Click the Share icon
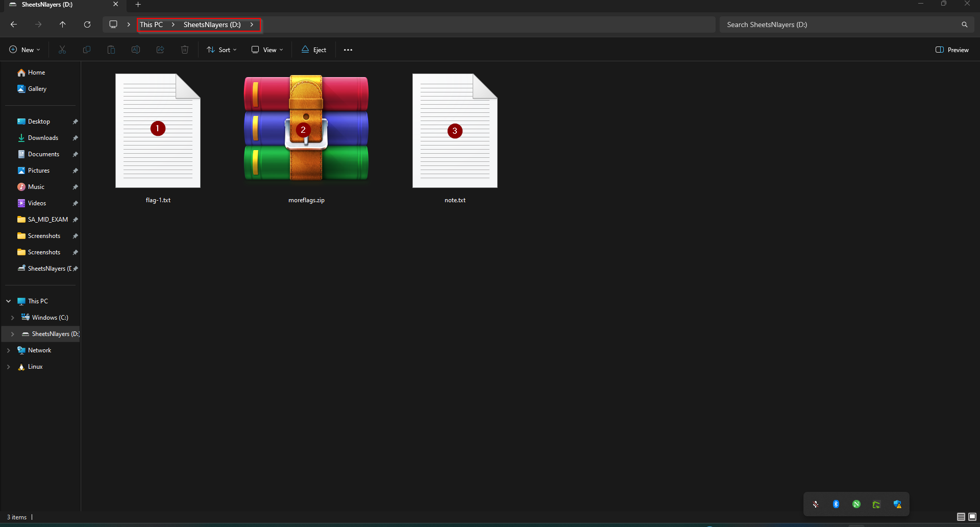This screenshot has height=527, width=980. tap(160, 50)
